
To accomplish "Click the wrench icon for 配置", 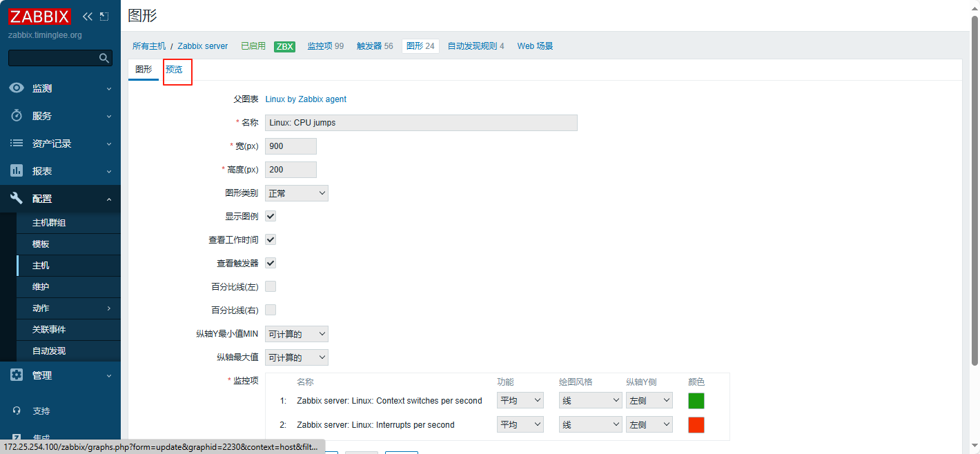I will click(17, 199).
